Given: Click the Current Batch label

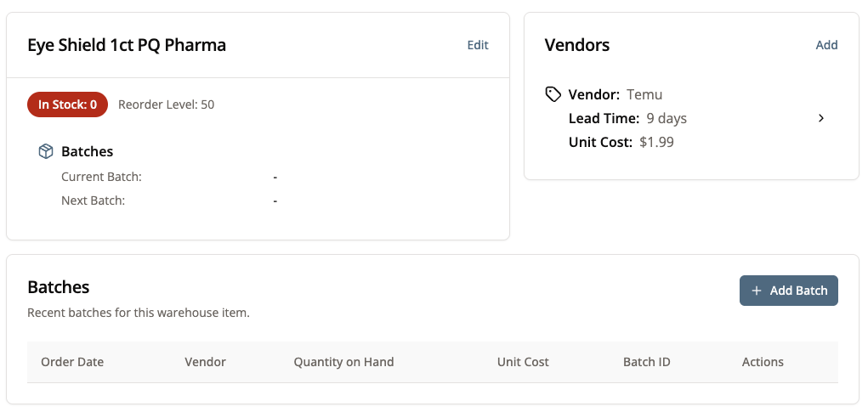Looking at the screenshot, I should coord(101,177).
